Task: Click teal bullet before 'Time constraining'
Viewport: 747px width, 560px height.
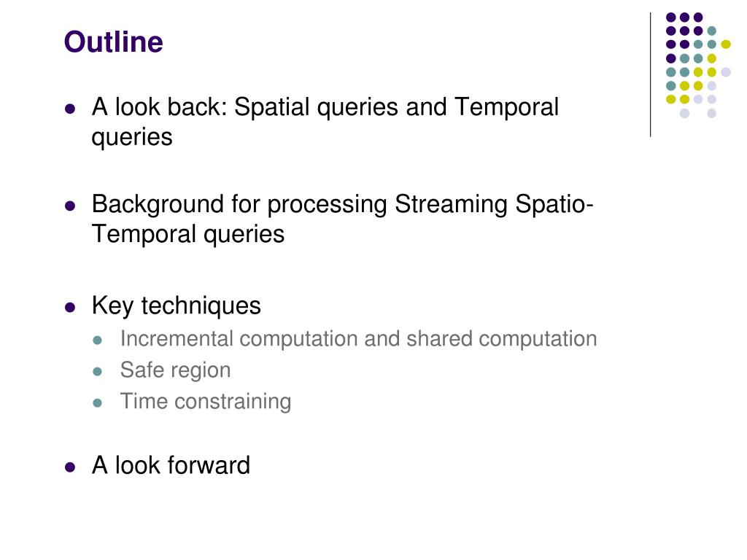Action: click(x=98, y=402)
